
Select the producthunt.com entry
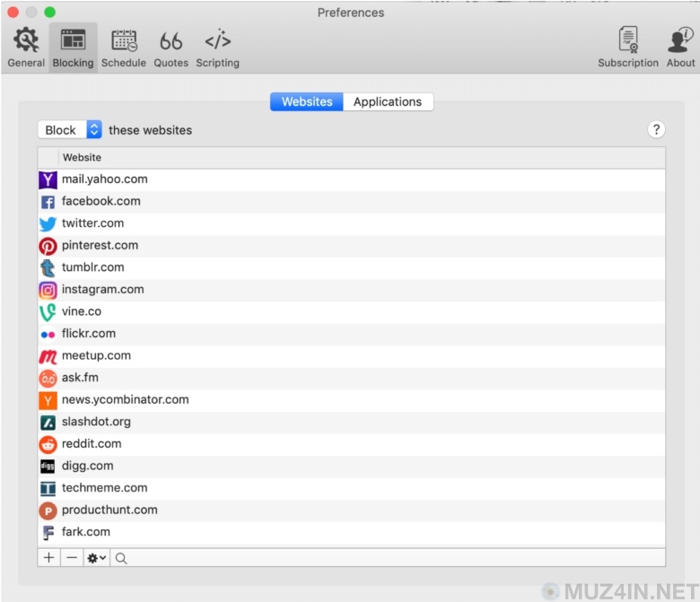(x=351, y=510)
